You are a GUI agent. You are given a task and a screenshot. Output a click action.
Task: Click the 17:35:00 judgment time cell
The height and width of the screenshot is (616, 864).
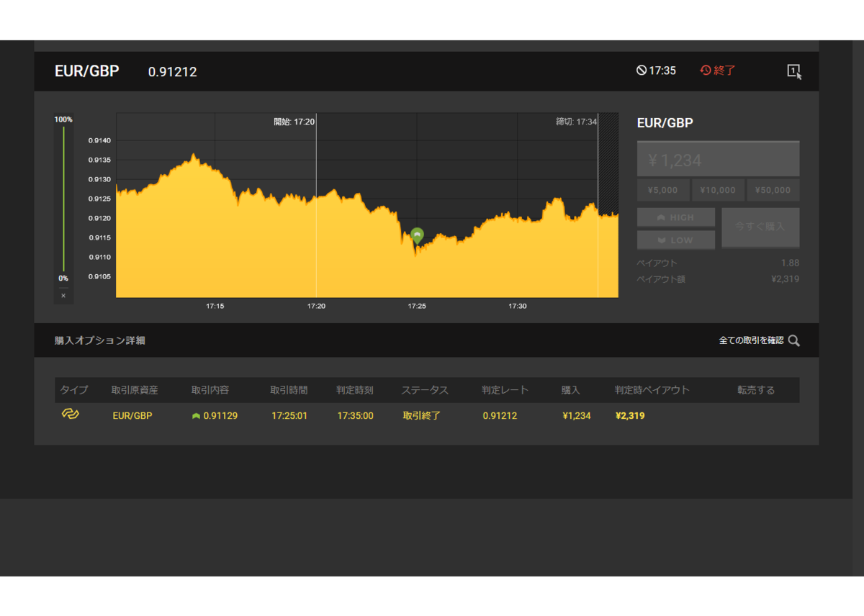356,416
